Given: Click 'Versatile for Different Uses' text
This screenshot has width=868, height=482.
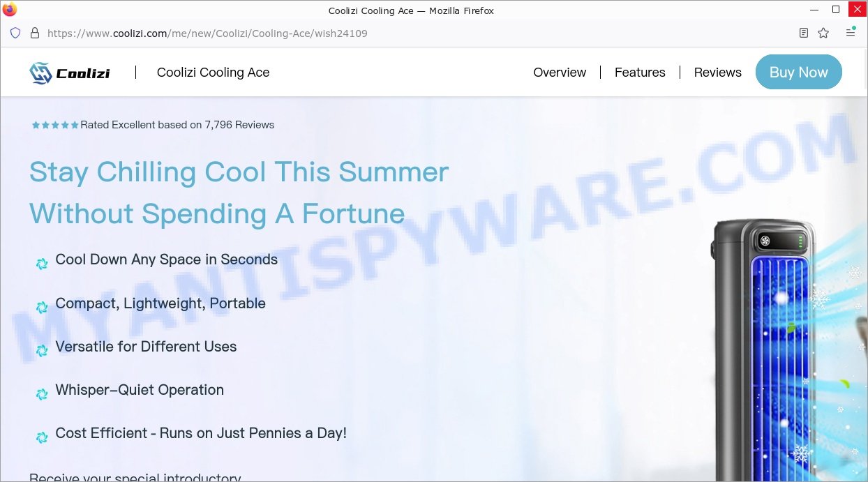Looking at the screenshot, I should [x=147, y=347].
